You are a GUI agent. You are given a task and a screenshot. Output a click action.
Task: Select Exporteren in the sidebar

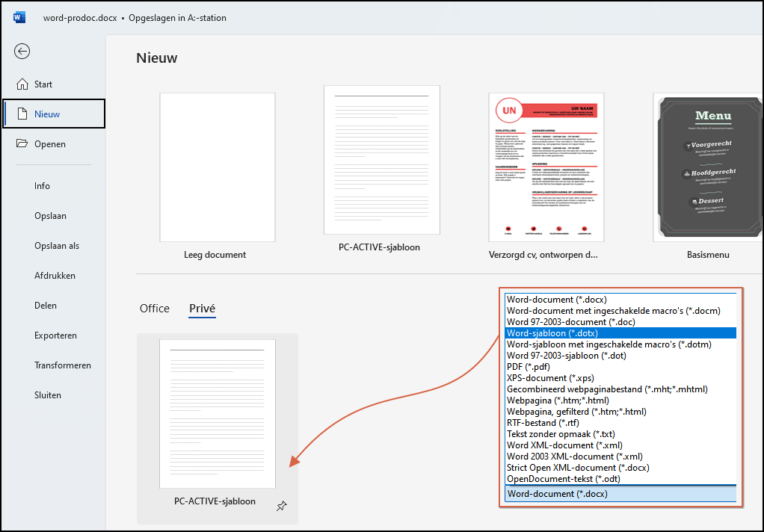[55, 335]
